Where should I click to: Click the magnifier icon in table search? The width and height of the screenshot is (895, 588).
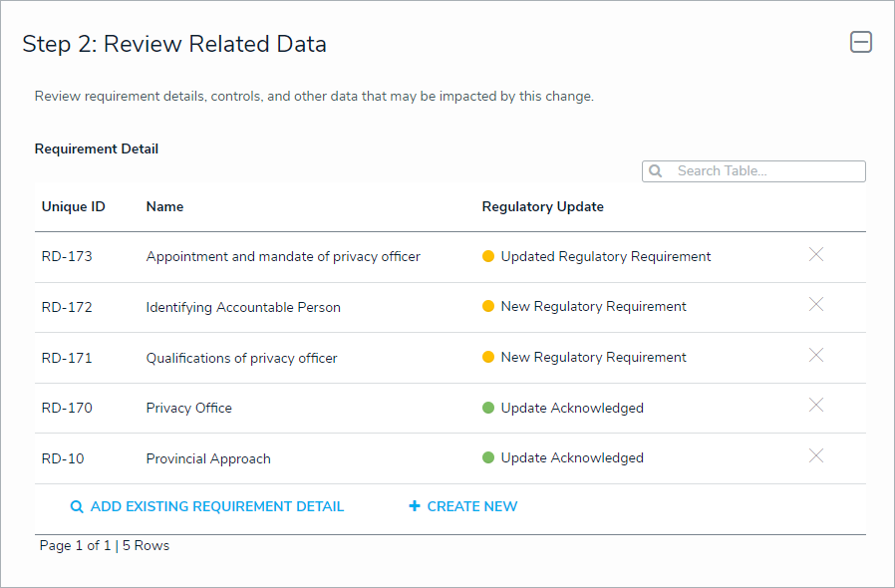[x=656, y=171]
